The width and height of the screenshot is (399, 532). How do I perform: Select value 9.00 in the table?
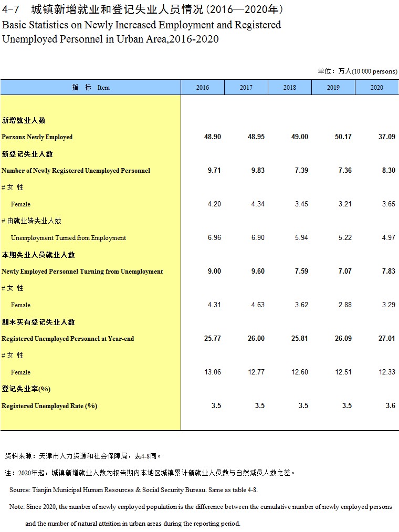tap(214, 271)
